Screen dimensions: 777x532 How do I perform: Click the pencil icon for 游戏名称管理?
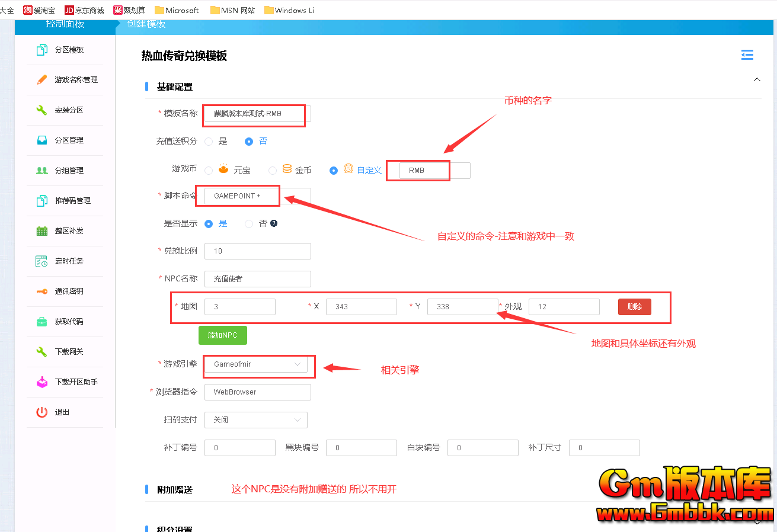pos(41,80)
